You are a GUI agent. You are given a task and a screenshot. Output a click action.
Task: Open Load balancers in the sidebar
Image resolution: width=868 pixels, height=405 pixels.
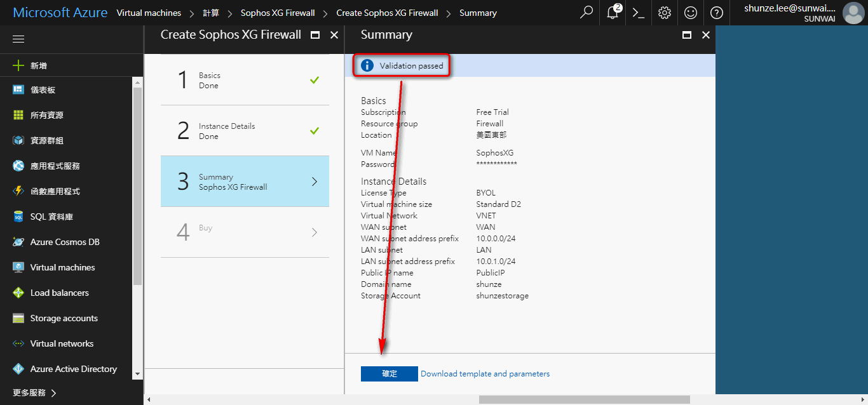tap(66, 293)
